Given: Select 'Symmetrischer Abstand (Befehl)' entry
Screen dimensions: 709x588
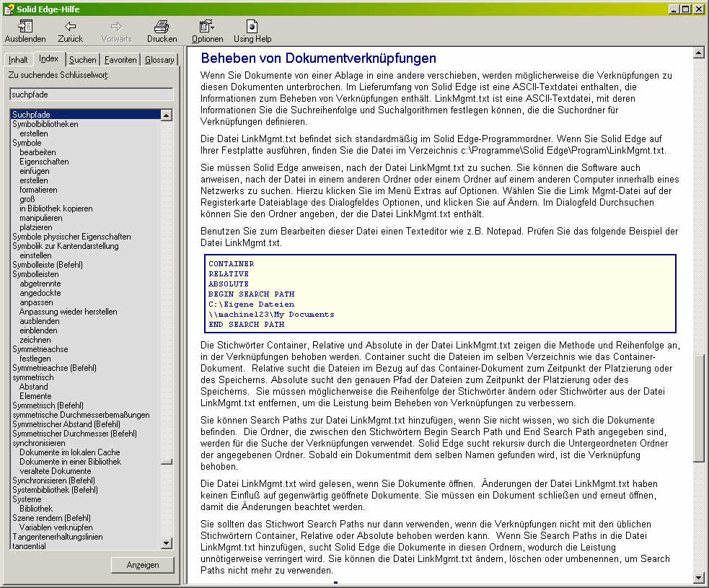Looking at the screenshot, I should pos(66,424).
